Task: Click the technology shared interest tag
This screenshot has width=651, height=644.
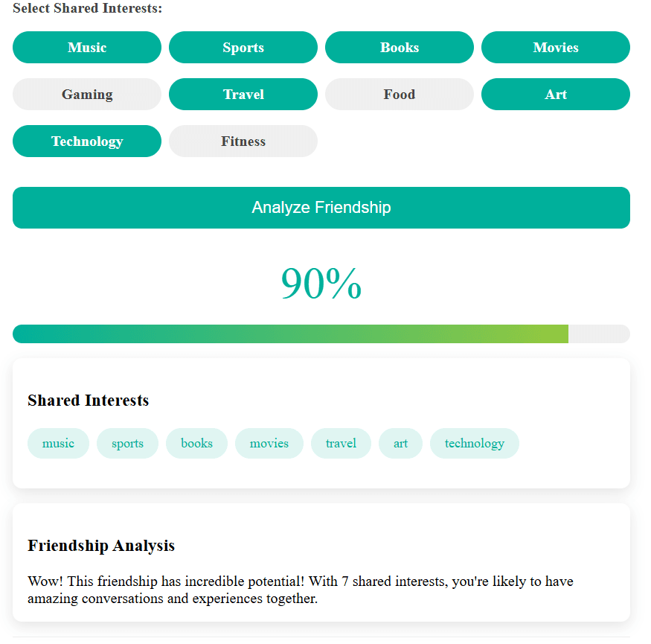Action: [474, 443]
